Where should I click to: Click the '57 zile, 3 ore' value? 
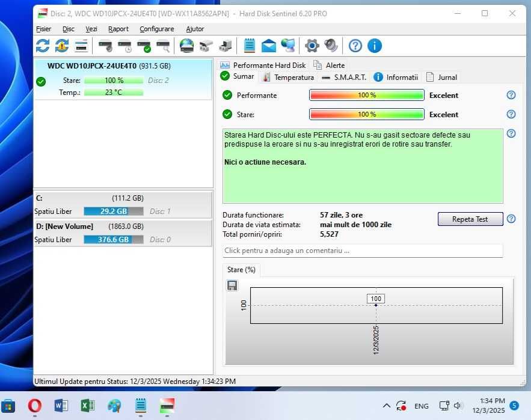click(x=341, y=215)
